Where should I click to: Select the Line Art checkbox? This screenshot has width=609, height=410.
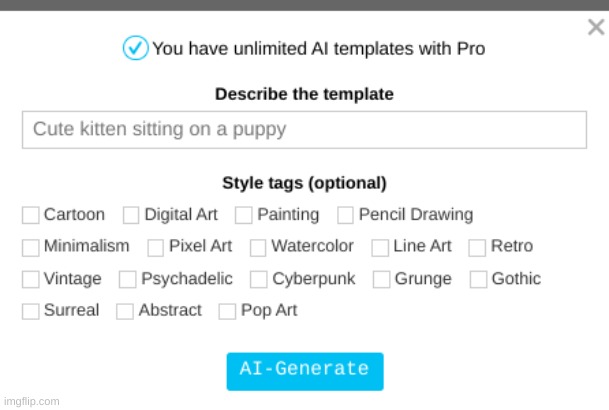(x=380, y=248)
